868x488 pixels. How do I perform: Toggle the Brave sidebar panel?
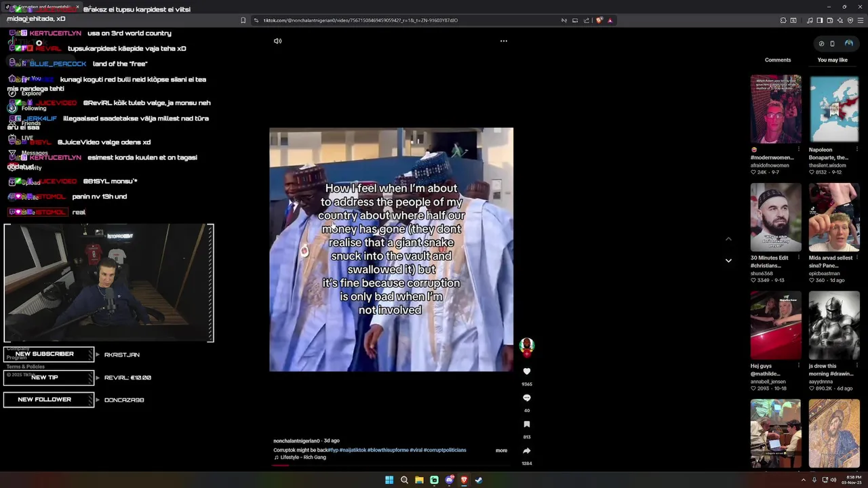(x=819, y=20)
